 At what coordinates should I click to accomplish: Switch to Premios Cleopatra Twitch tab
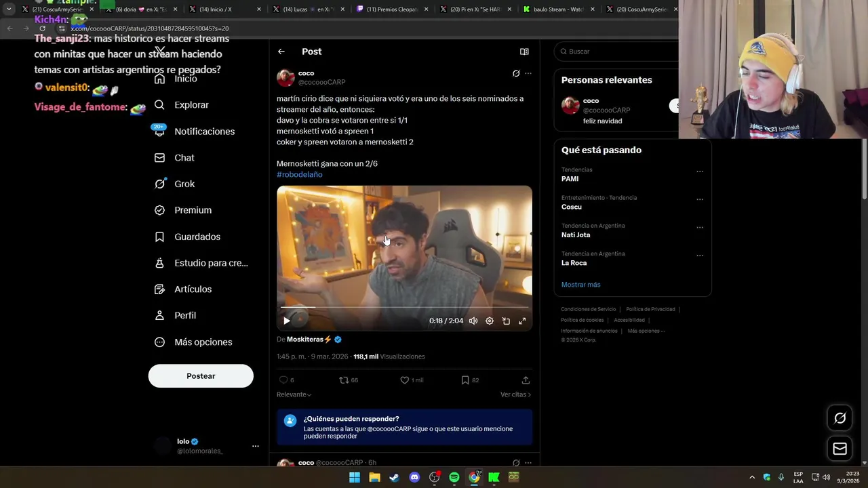[x=392, y=9]
